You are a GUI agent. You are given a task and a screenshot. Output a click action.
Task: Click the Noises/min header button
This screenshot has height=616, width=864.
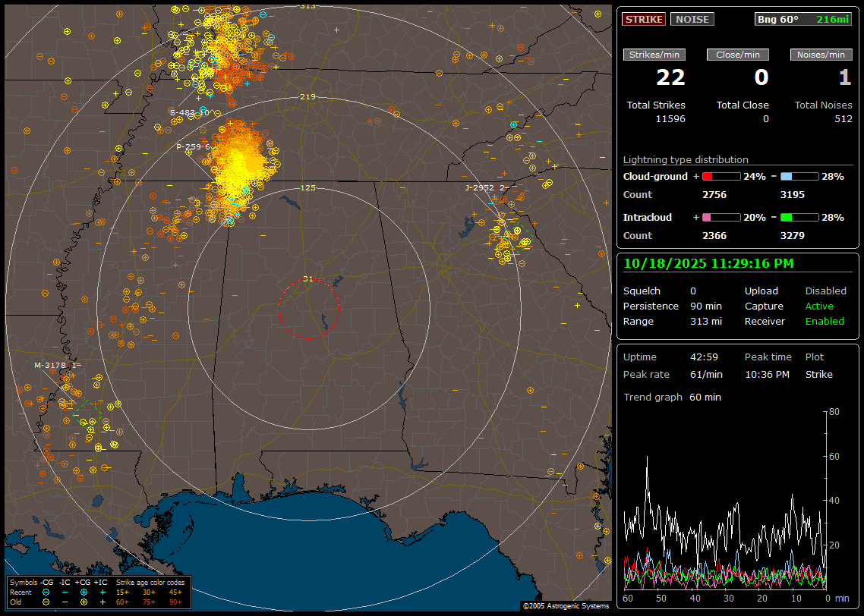click(821, 55)
